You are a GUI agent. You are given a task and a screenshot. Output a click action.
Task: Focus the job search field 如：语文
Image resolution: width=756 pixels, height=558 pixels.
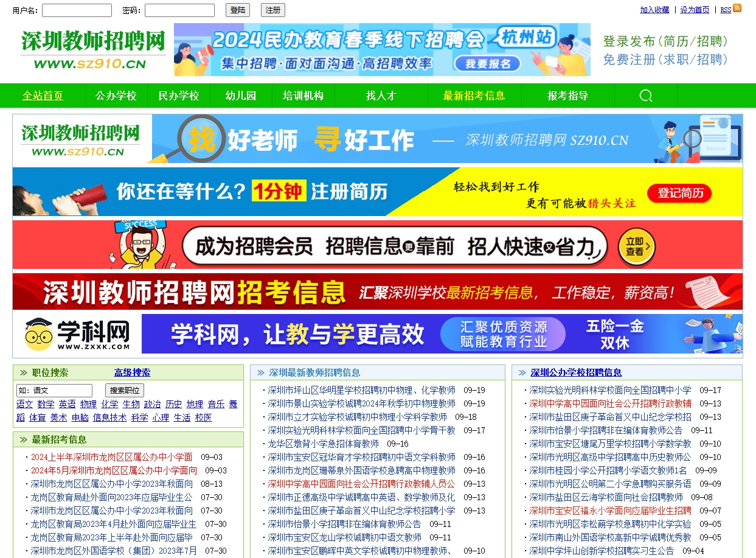(54, 391)
